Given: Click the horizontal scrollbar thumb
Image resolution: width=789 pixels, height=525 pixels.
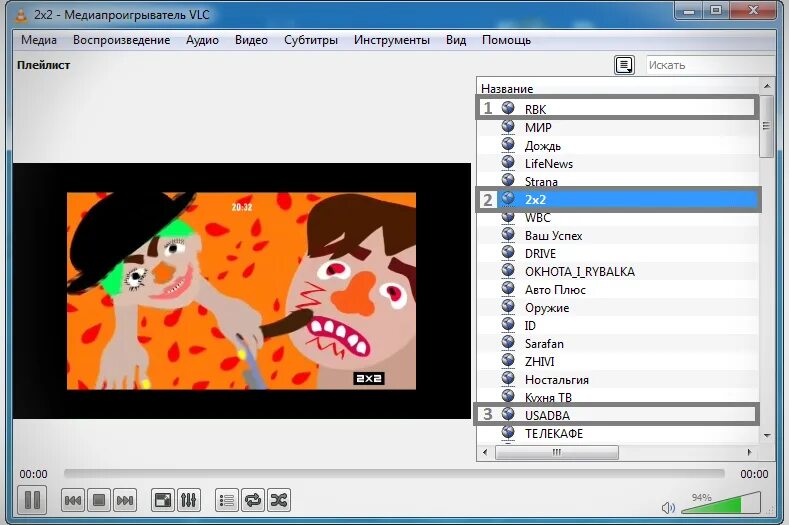Looking at the screenshot, I should (x=557, y=453).
